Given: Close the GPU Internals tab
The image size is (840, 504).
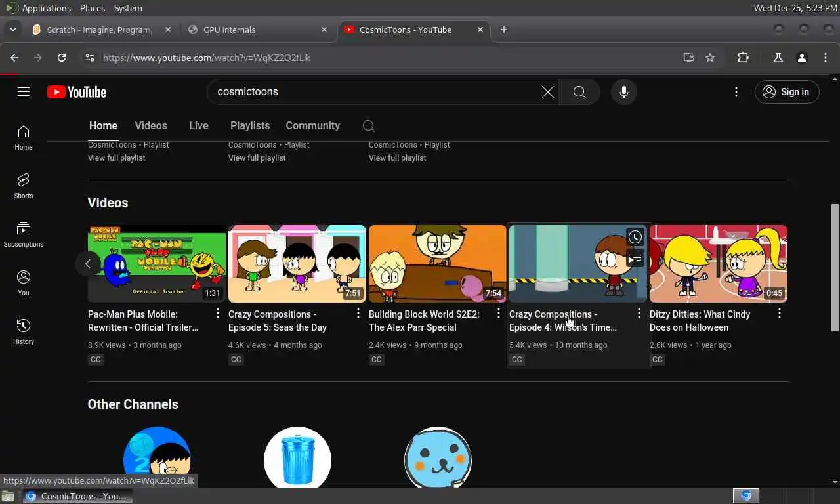Looking at the screenshot, I should click(324, 30).
